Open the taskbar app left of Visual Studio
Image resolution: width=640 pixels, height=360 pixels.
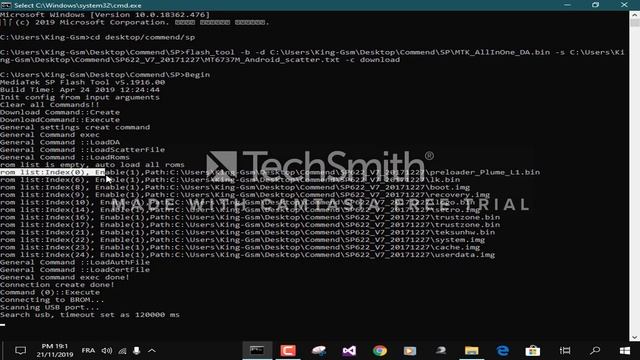pyautogui.click(x=319, y=351)
